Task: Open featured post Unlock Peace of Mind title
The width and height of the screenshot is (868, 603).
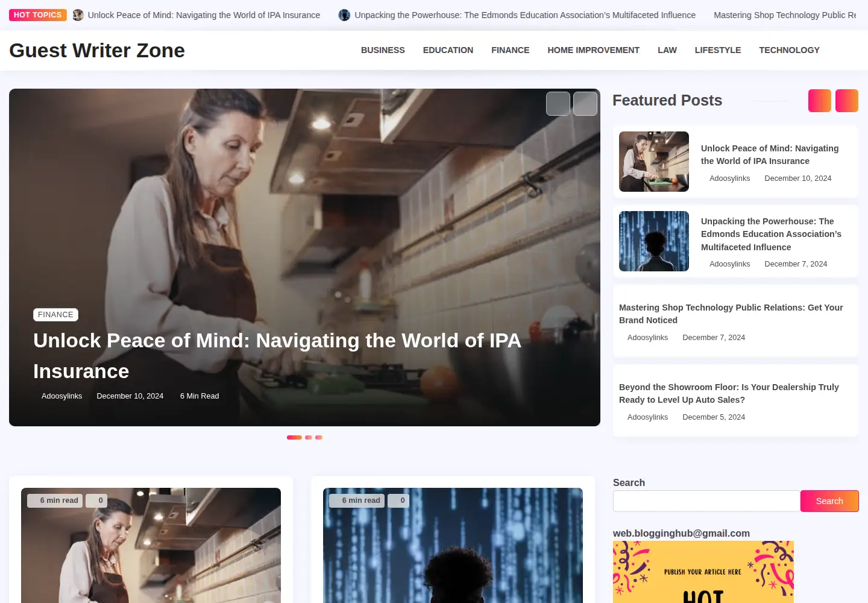Action: pos(770,154)
